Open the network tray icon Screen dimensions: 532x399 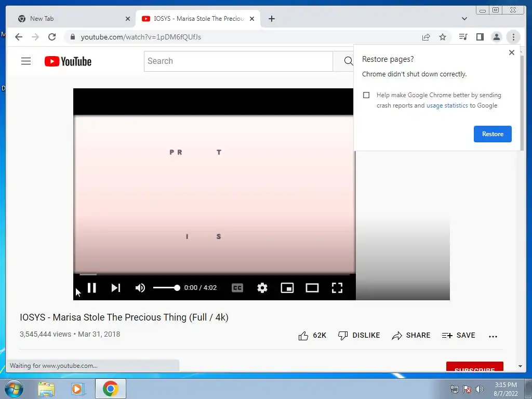click(454, 389)
